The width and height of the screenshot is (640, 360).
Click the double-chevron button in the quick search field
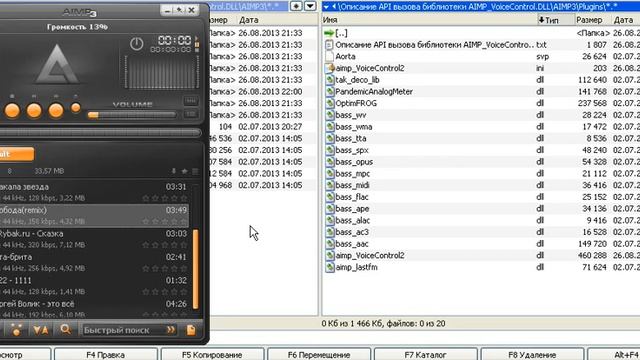click(x=171, y=330)
